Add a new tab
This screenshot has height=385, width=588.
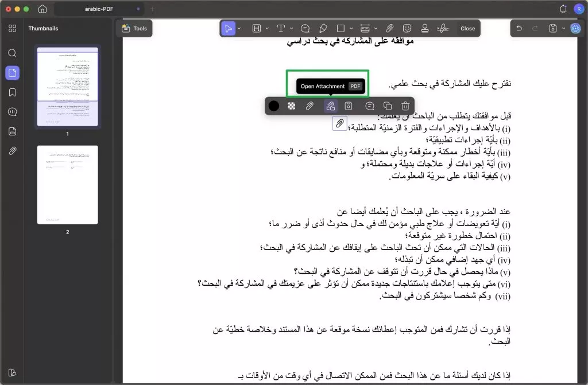pos(152,9)
